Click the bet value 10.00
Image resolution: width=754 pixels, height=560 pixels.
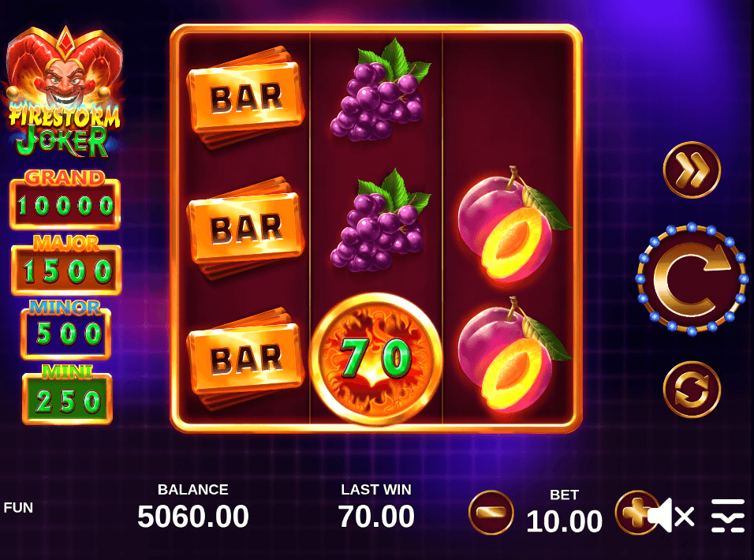pyautogui.click(x=564, y=521)
